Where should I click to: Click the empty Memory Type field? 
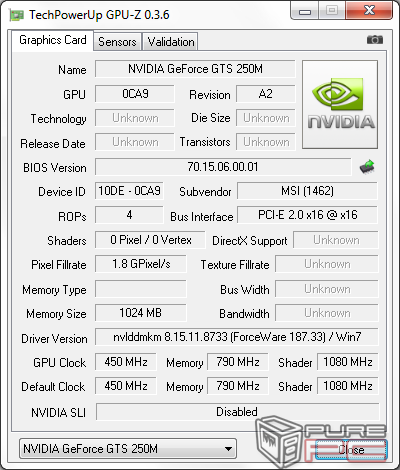(141, 289)
